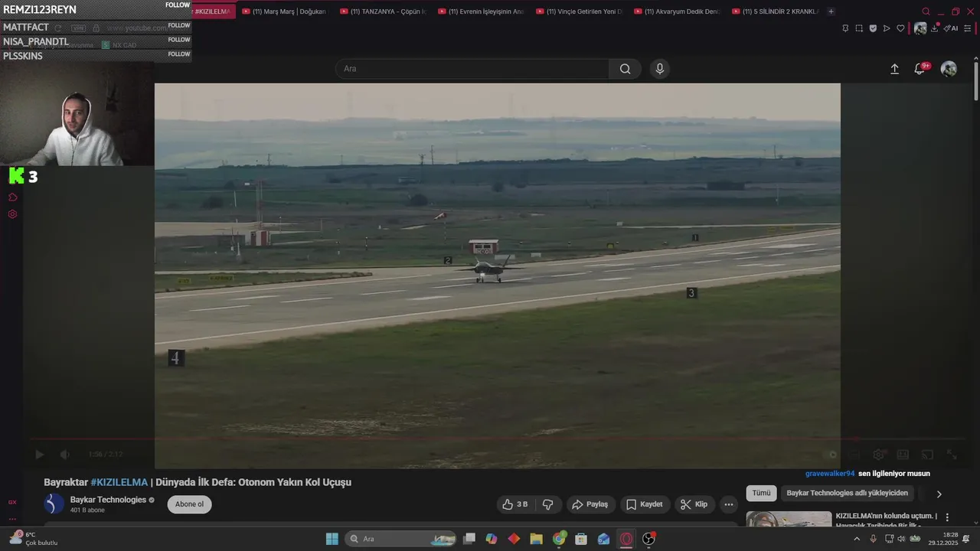Click the video progress bar
This screenshot has height=551, width=980.
(496, 440)
